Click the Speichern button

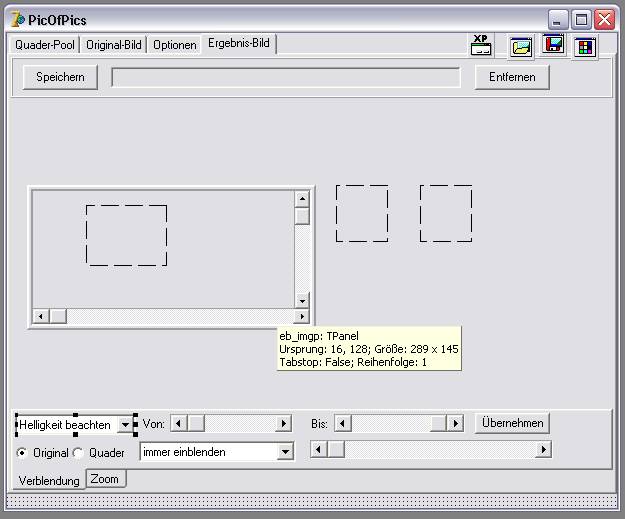point(60,77)
